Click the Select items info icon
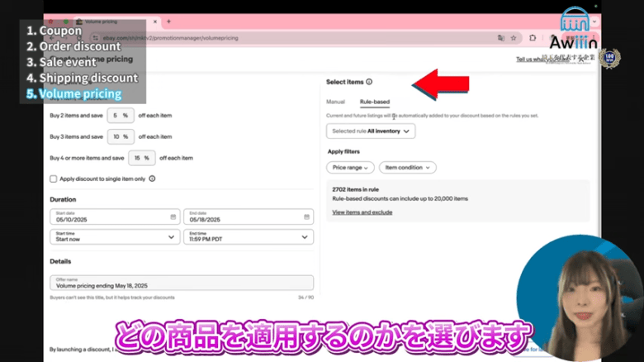 click(x=369, y=82)
